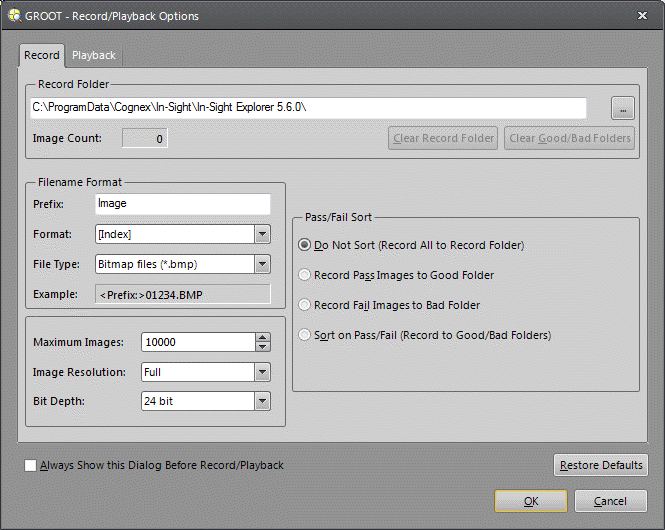Click the Prefix text field
The width and height of the screenshot is (665, 530).
pos(182,204)
